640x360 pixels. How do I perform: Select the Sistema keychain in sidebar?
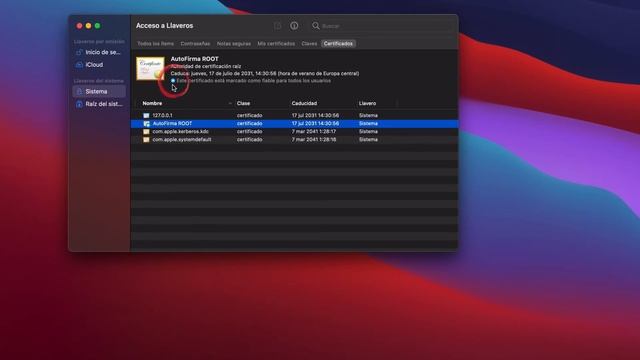99,91
